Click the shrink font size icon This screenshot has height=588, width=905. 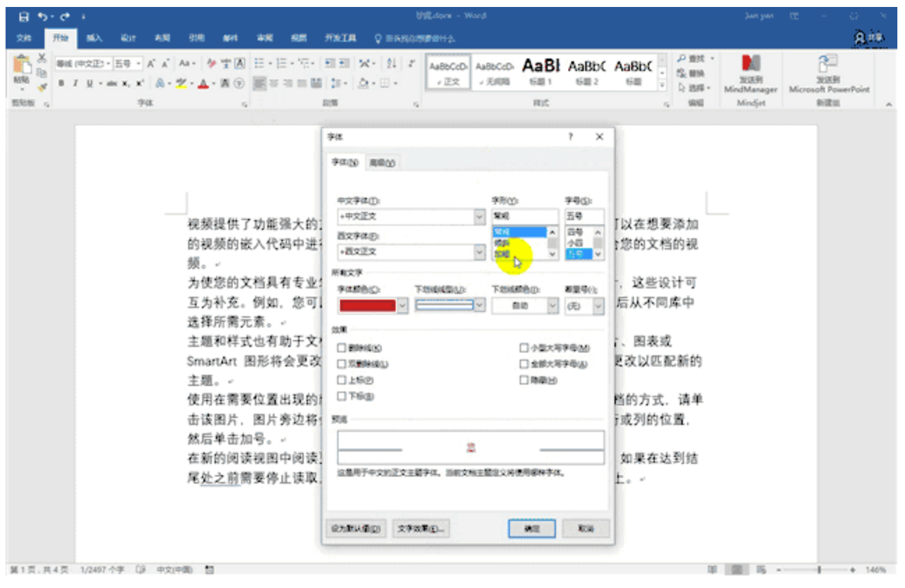[x=167, y=63]
